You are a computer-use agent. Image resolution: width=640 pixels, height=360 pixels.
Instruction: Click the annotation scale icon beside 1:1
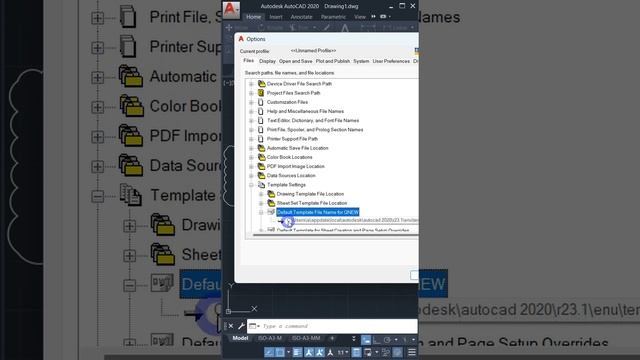[x=330, y=352]
